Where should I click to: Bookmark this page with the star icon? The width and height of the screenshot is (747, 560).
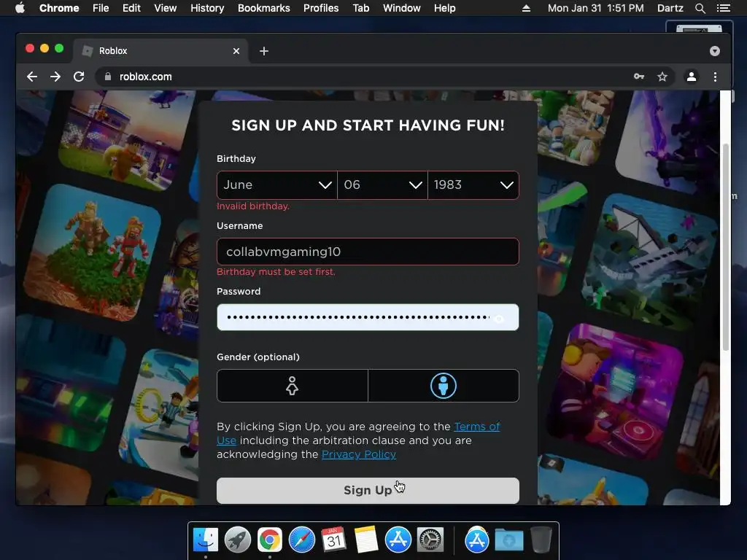click(x=662, y=77)
